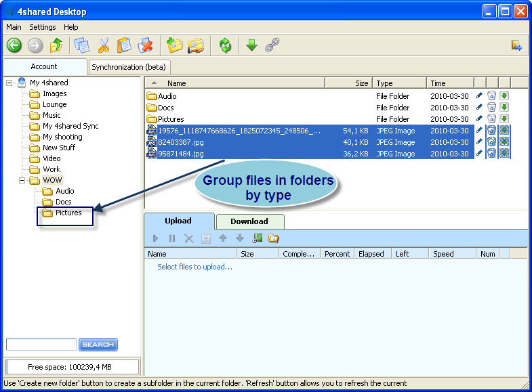Click the Select files to upload link

point(195,267)
